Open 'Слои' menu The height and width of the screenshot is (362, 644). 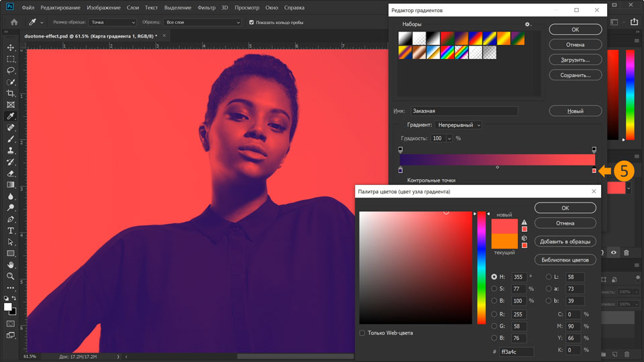click(x=133, y=7)
